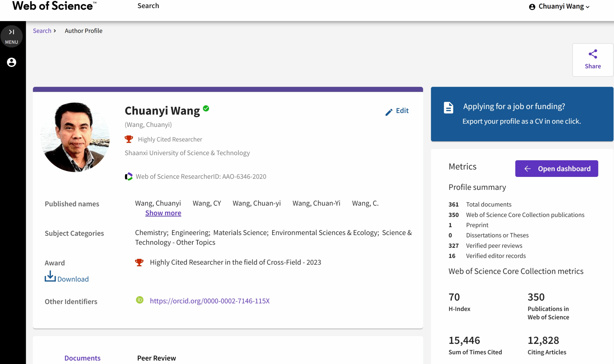Click the green ORCID iD icon

point(140,300)
